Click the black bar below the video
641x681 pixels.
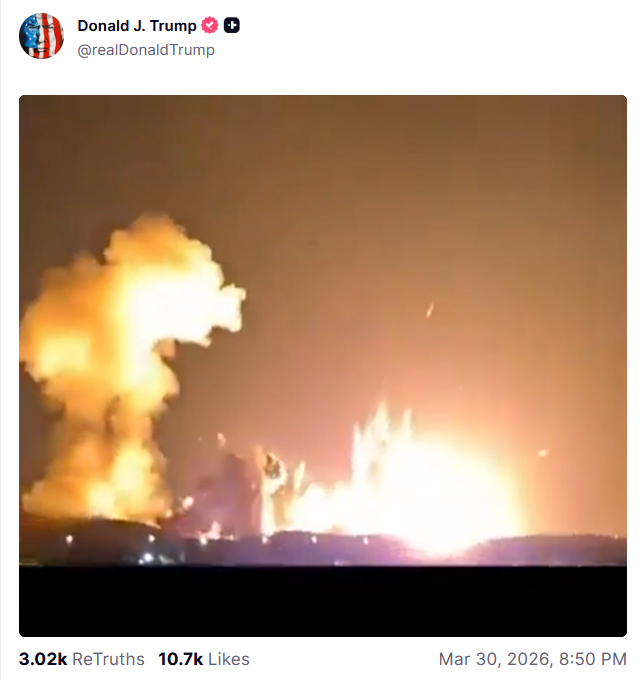(323, 602)
